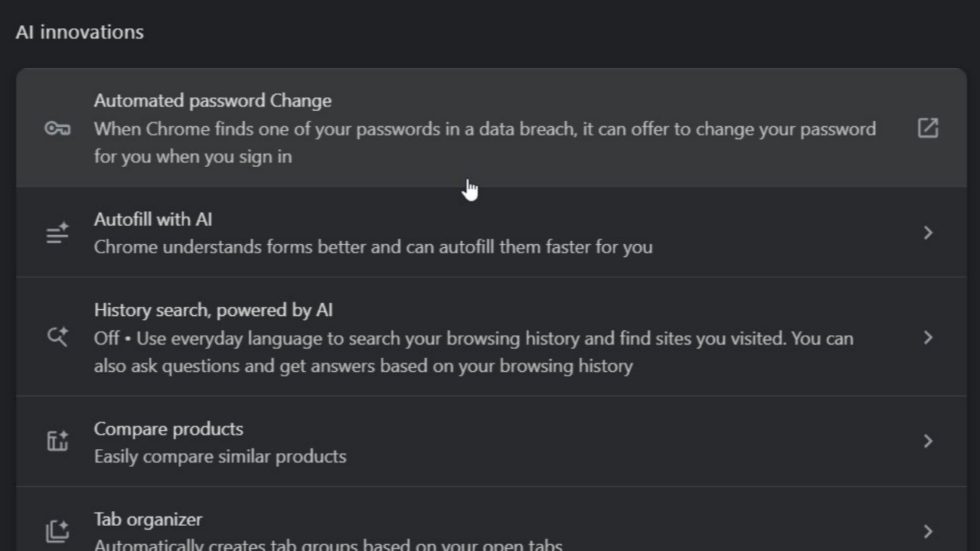Click the external link icon for password change
Image resolution: width=980 pixels, height=551 pixels.
(928, 128)
